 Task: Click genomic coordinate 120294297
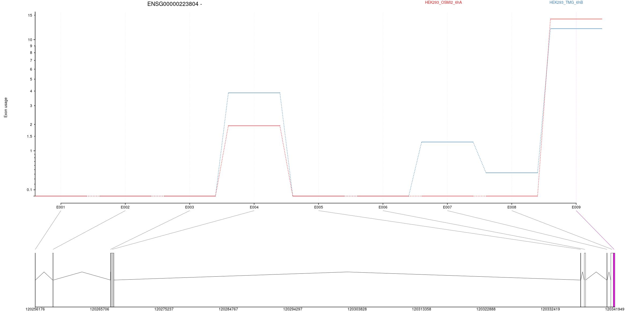(x=293, y=309)
